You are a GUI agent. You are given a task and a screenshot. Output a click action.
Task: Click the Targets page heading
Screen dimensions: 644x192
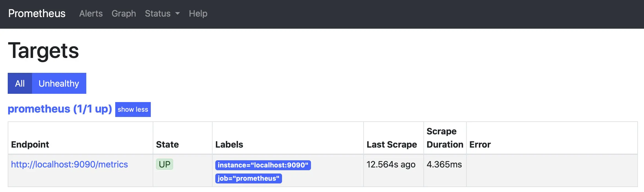point(44,51)
